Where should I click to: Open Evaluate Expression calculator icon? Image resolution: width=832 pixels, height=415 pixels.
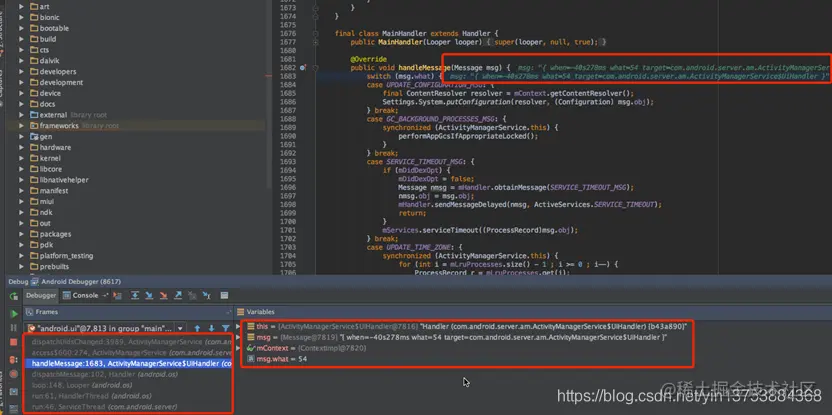pos(224,295)
